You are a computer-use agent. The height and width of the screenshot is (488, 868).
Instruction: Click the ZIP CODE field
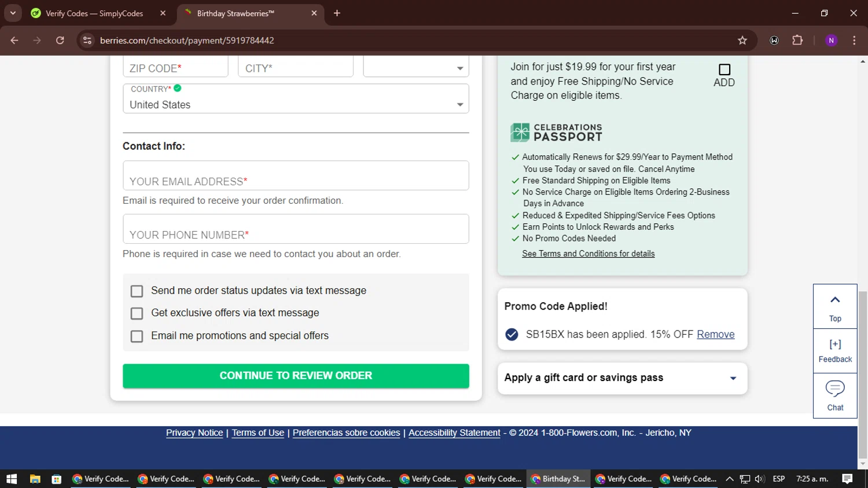coord(175,66)
